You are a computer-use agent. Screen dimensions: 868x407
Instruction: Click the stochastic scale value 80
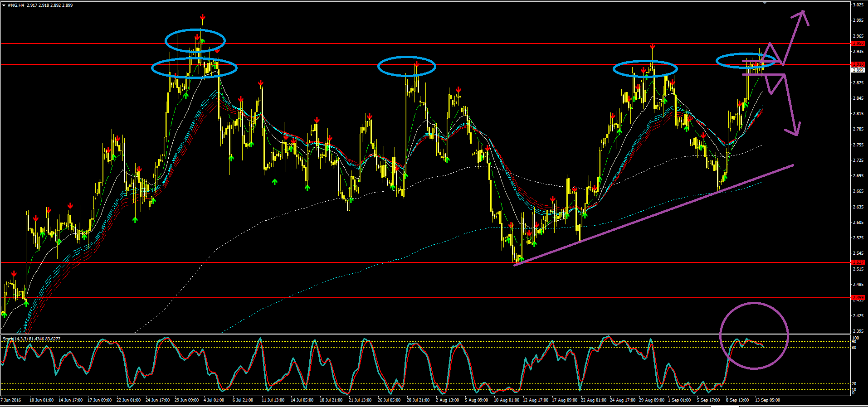tap(854, 348)
